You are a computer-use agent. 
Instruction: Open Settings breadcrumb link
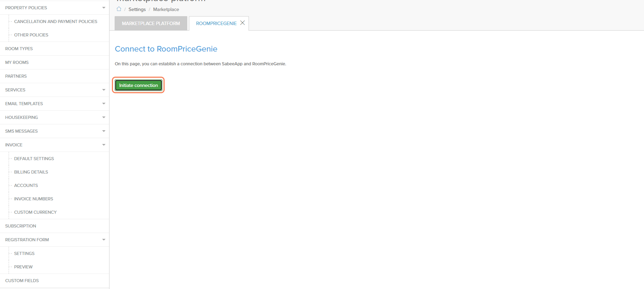(x=137, y=9)
